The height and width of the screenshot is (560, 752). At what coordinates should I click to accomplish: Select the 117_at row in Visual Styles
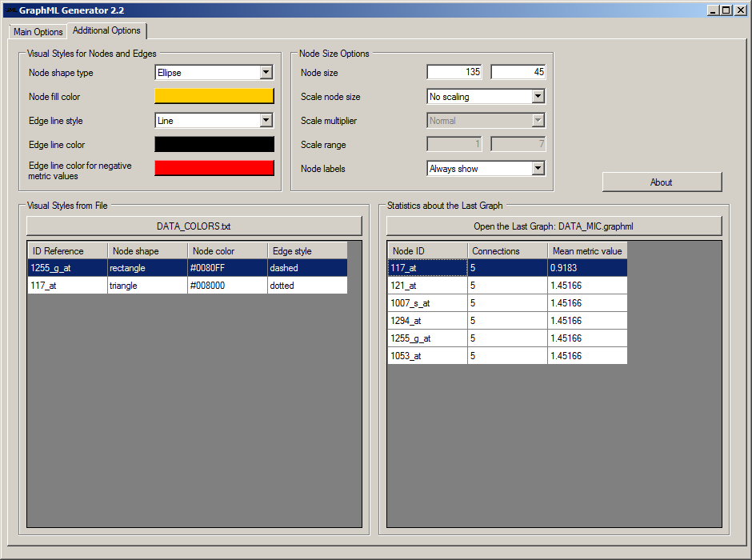click(187, 286)
